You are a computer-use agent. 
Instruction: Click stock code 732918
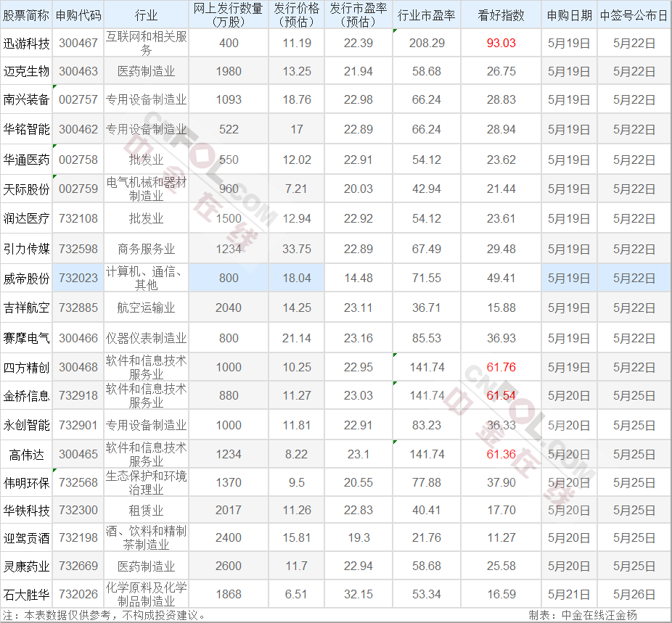[x=78, y=396]
